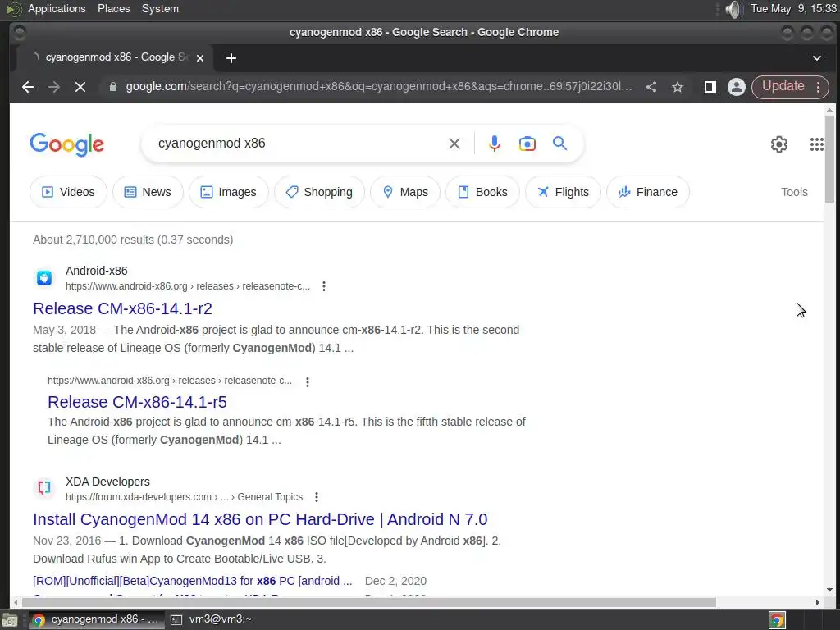Viewport: 840px width, 630px height.
Task: Adjust volume via the speaker icon
Action: pos(733,9)
